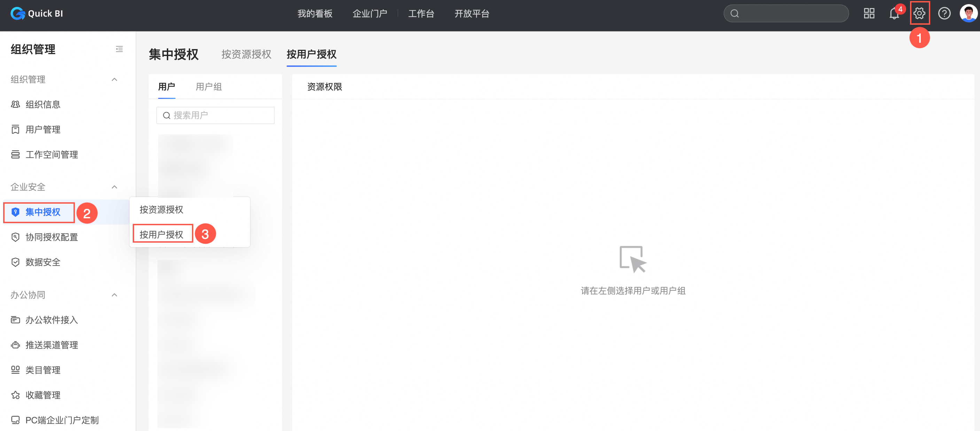Open 开放平台 in the top navigation
Viewport: 980px width, 431px height.
coord(472,14)
